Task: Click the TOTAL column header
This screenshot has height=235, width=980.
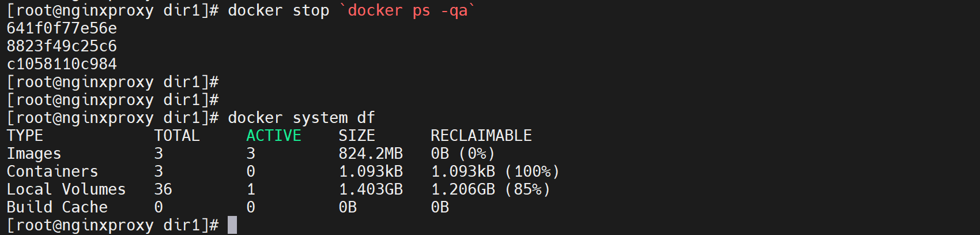Action: click(177, 136)
